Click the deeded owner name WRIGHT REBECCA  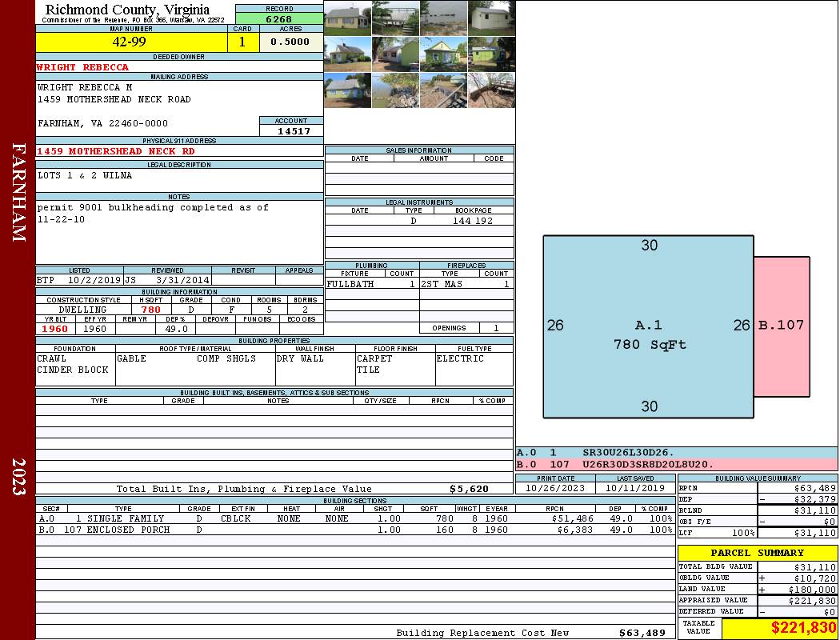(82, 67)
